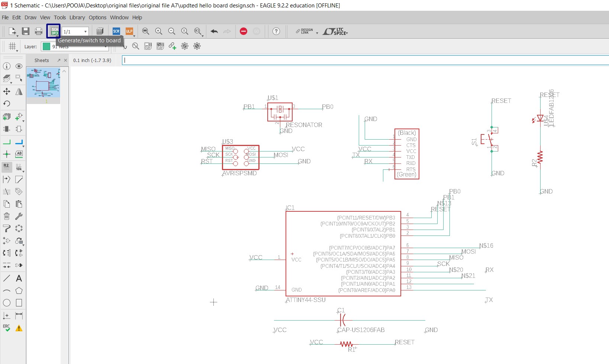The image size is (609, 364).
Task: Expand the Layer selection combo box
Action: pos(75,46)
